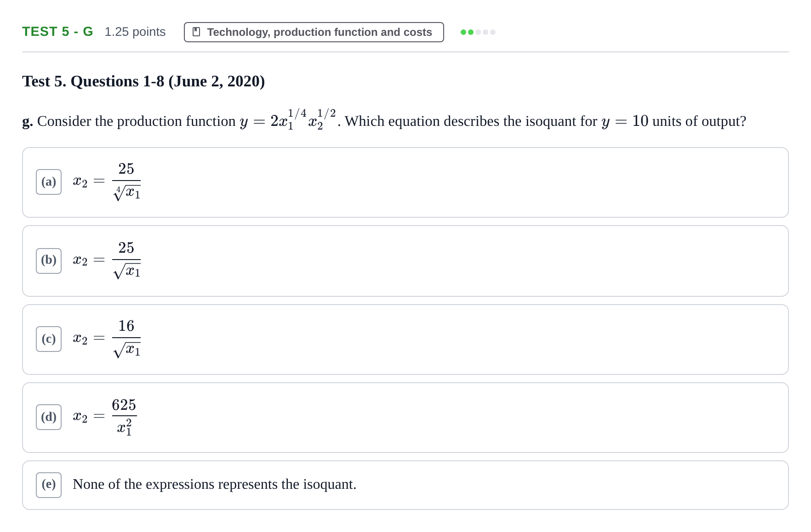Viewport: 811px width, 532px height.
Task: Select answer option (b) letter box
Action: pos(49,261)
